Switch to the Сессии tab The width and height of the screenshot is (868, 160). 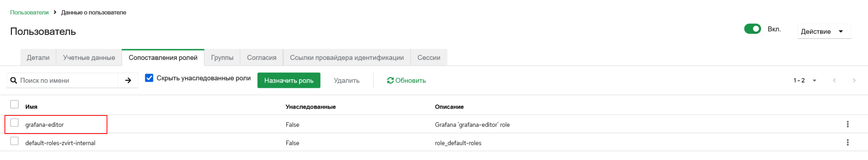pyautogui.click(x=429, y=57)
